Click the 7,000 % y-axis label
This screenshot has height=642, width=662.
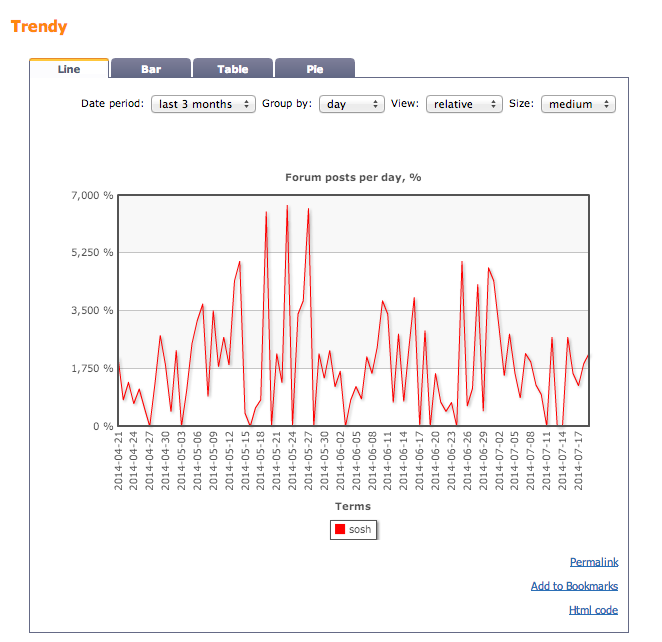click(x=91, y=195)
